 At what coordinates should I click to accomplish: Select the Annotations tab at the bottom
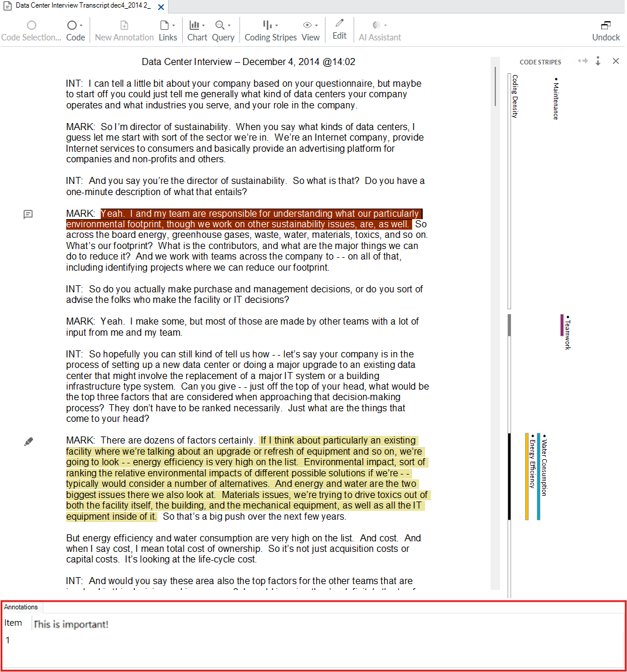[x=21, y=607]
